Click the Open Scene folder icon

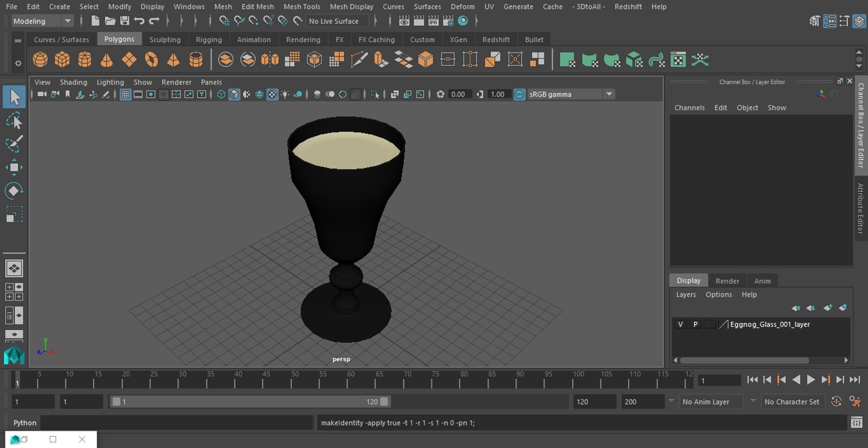[x=110, y=21]
